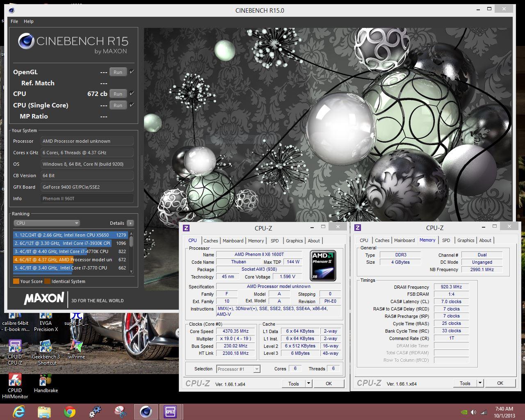Open the Help menu in Cinebench
The height and width of the screenshot is (420, 525).
click(29, 21)
